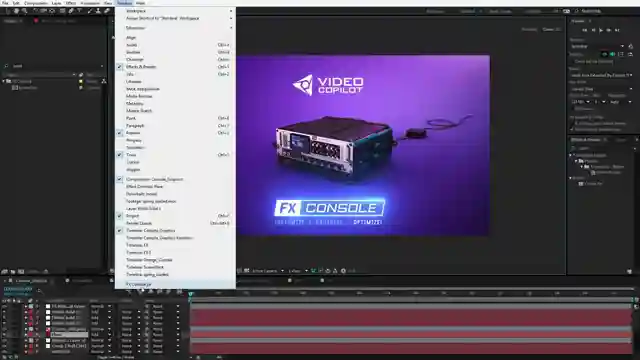Open the Preview resolution Auto dropdown
640x360 pixels.
click(x=621, y=102)
